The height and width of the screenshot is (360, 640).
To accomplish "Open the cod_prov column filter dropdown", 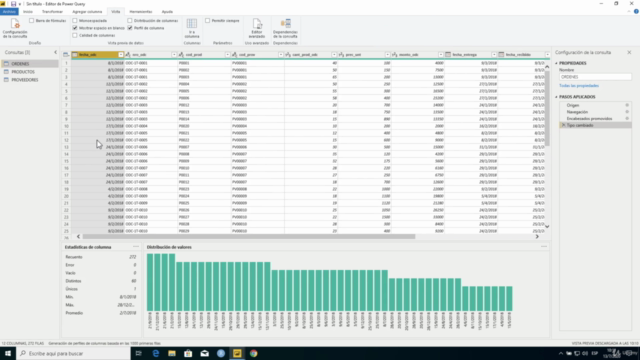I will click(281, 55).
